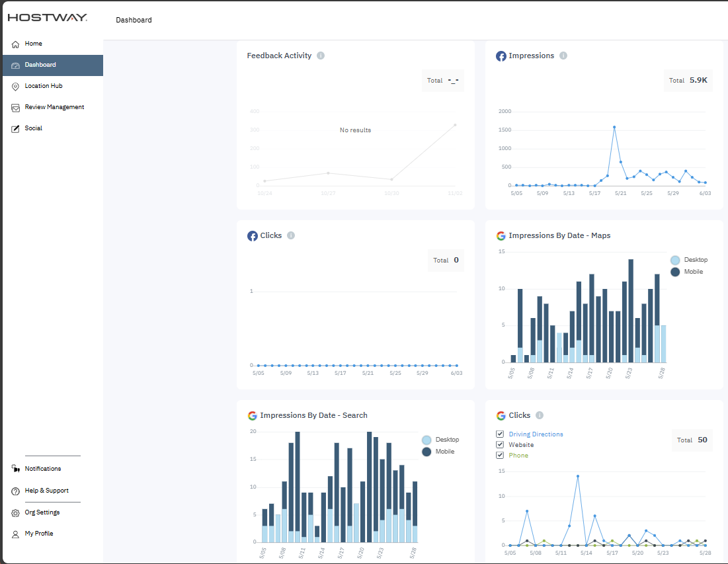The image size is (728, 564).
Task: Toggle the Website series checkbox
Action: [501, 445]
